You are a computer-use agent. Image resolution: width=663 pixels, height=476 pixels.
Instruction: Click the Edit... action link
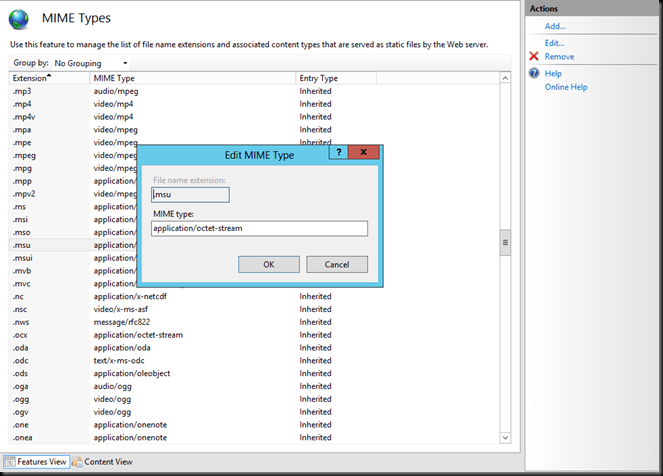tap(554, 43)
